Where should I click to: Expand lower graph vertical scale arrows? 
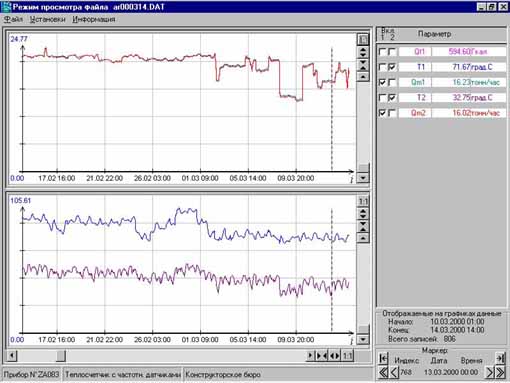[363, 213]
